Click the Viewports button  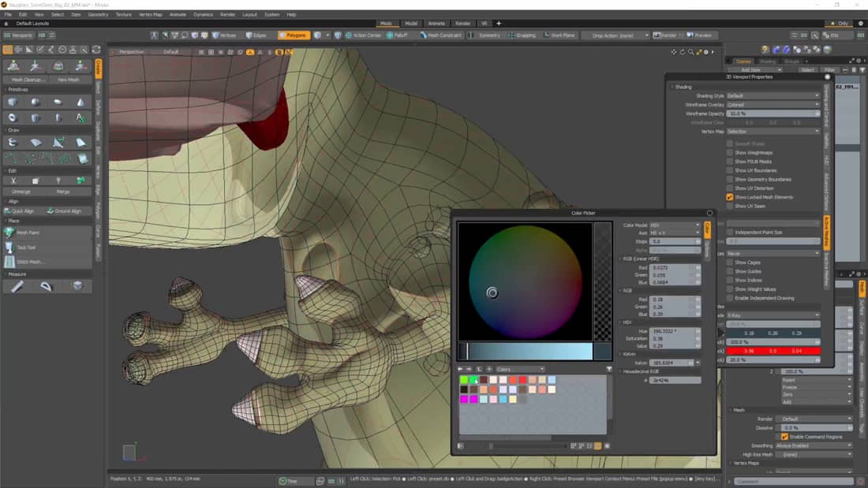pos(18,35)
